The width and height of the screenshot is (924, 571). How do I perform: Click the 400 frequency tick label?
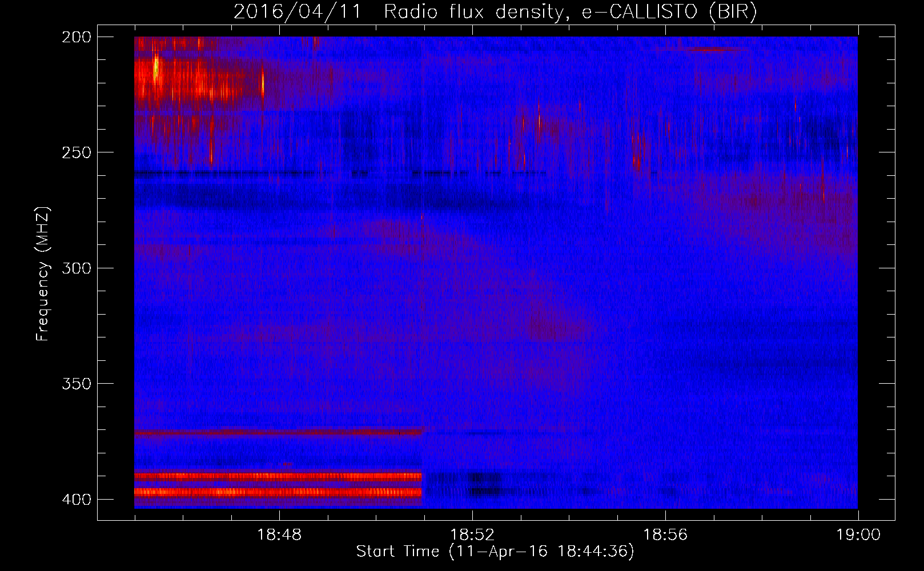(77, 499)
